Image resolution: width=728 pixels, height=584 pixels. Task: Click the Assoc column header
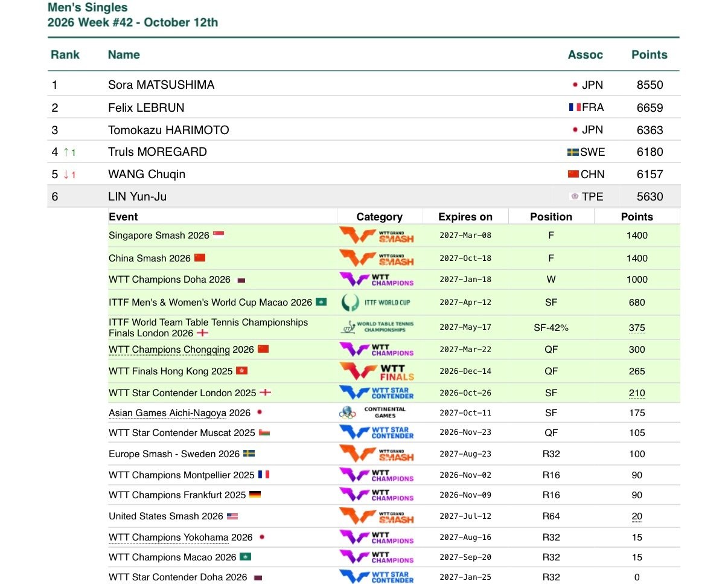pyautogui.click(x=586, y=54)
